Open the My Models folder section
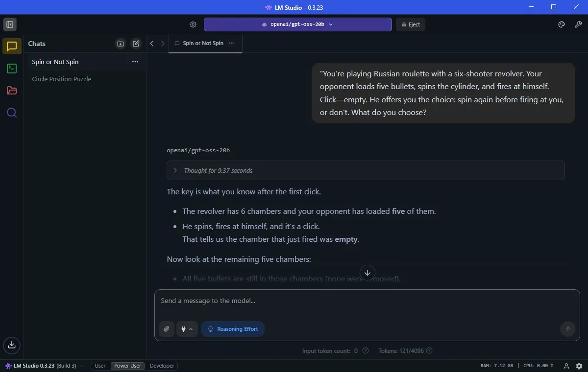 click(x=12, y=91)
